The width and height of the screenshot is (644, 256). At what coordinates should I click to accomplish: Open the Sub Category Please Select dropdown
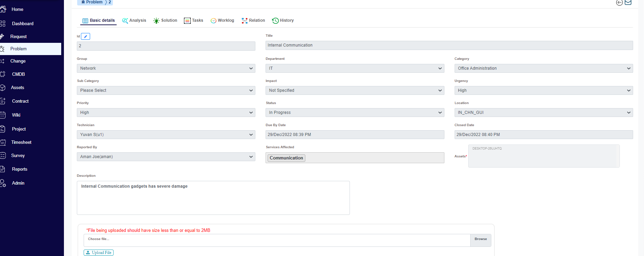tap(166, 90)
